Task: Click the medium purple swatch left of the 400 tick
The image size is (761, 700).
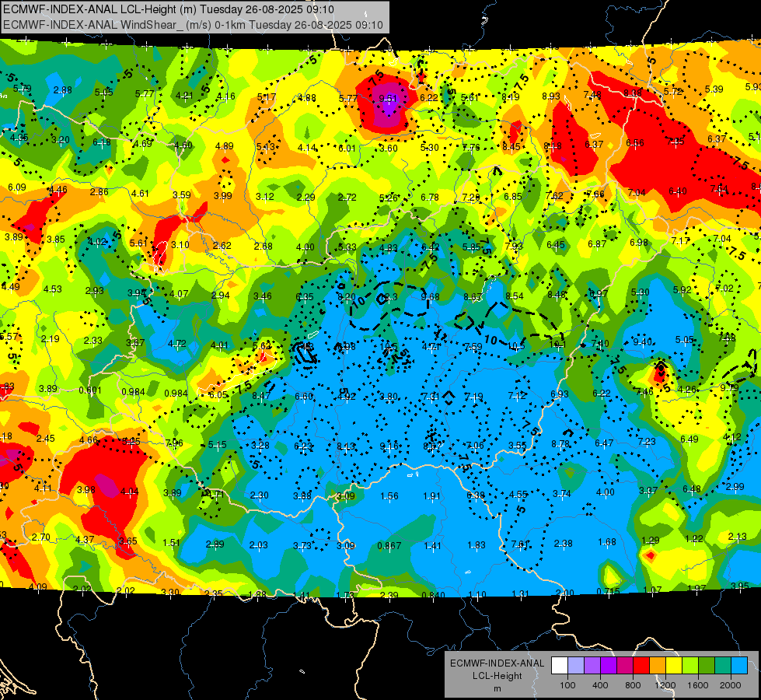Action: coord(592,666)
